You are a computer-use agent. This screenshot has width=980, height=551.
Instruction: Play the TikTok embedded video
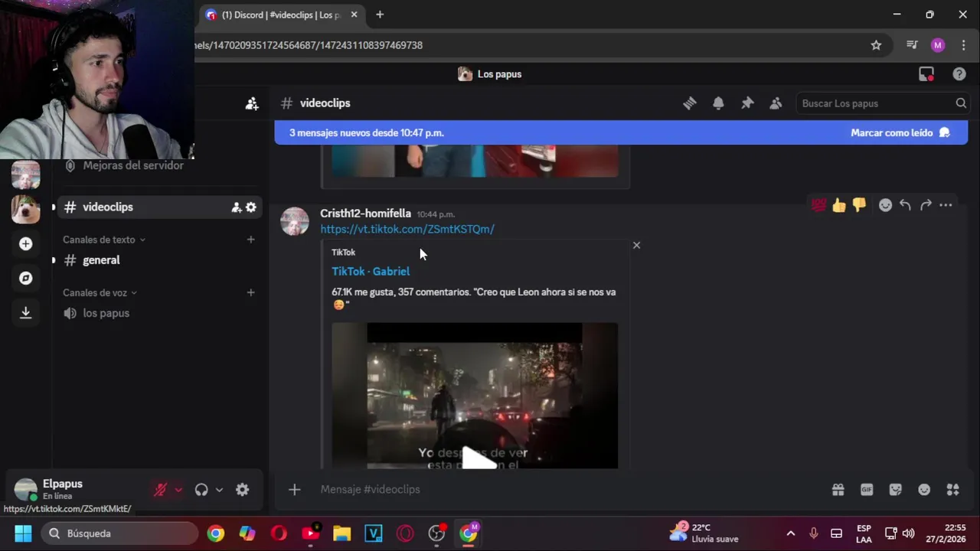[x=479, y=458]
